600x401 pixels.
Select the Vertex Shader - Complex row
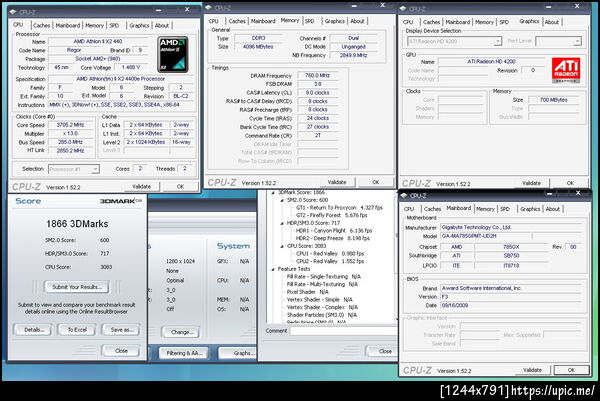pos(322,307)
